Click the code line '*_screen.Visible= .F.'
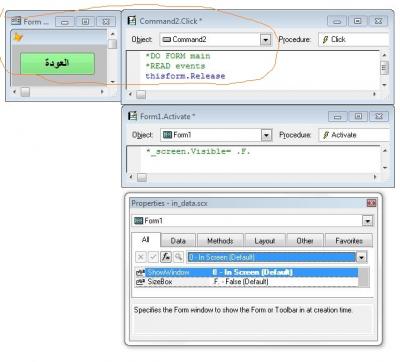Viewport: 400px width, 362px height. (198, 152)
